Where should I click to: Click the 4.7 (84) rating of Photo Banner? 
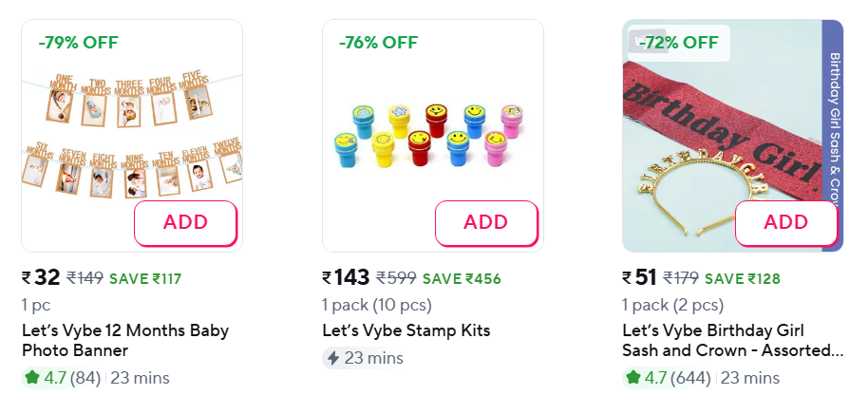[x=71, y=378]
